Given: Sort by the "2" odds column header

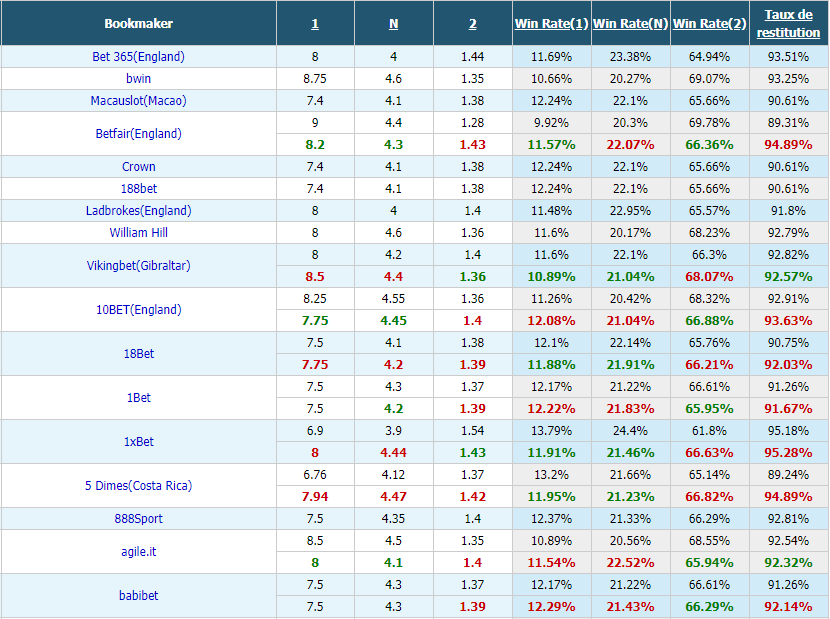Looking at the screenshot, I should (473, 24).
